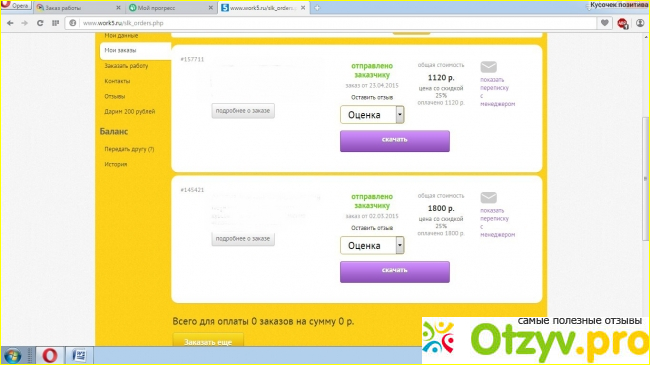650x365 pixels.
Task: Select Заказать работу in the sidebar
Action: tap(126, 66)
